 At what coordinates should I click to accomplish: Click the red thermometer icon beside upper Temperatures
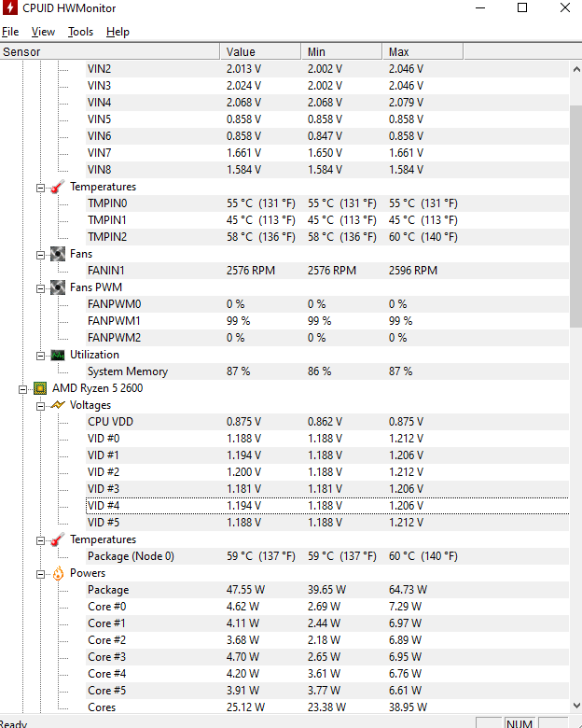coord(58,187)
